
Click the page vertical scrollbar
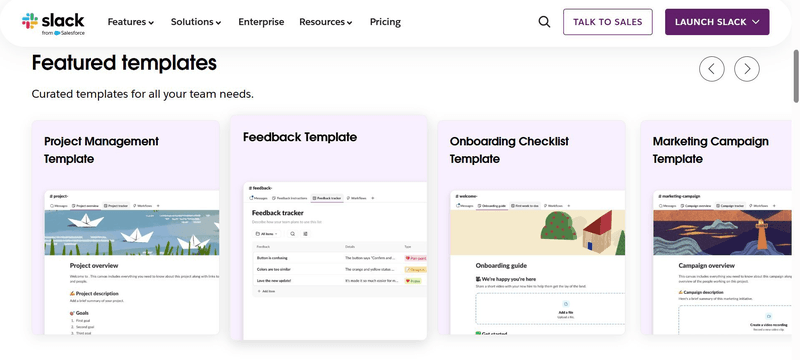796,76
